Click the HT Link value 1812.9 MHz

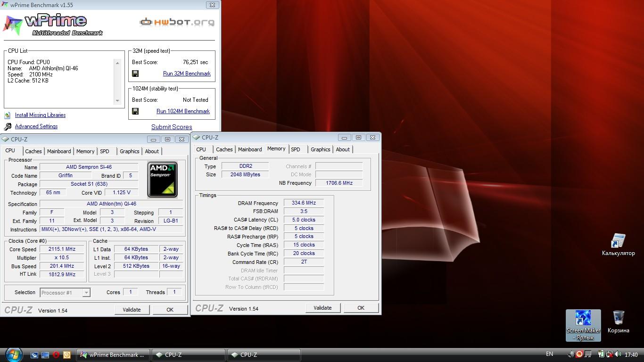click(x=62, y=274)
